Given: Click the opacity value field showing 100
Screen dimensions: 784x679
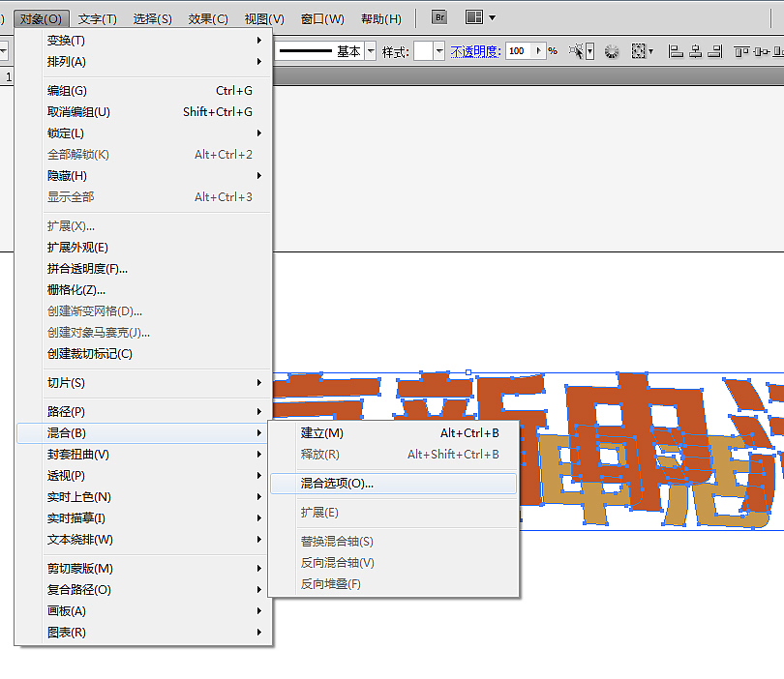Looking at the screenshot, I should coord(520,51).
